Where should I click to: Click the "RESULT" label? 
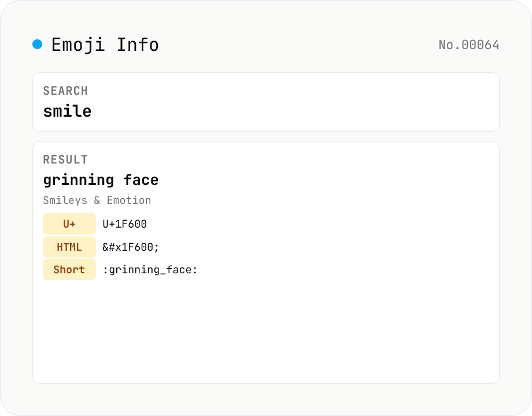click(65, 159)
